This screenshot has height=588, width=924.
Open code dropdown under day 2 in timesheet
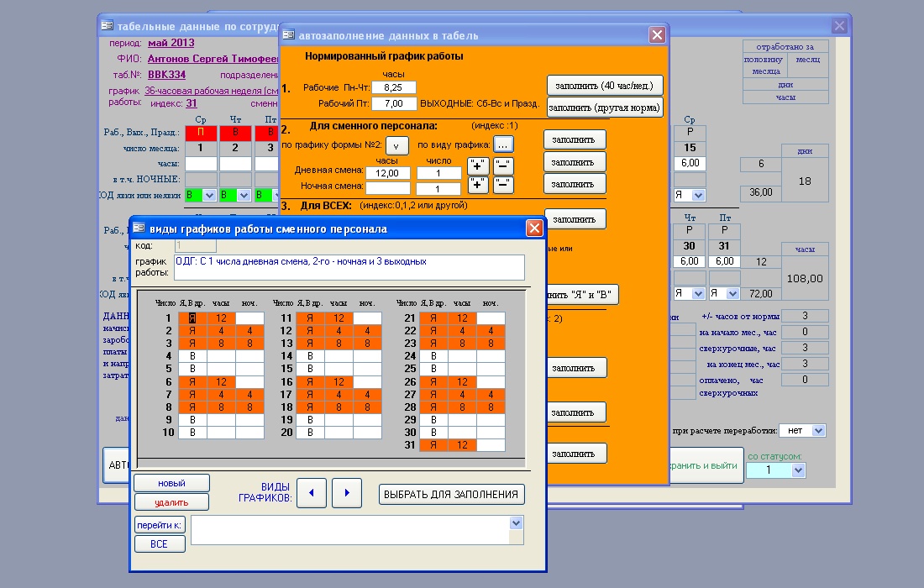pyautogui.click(x=244, y=195)
